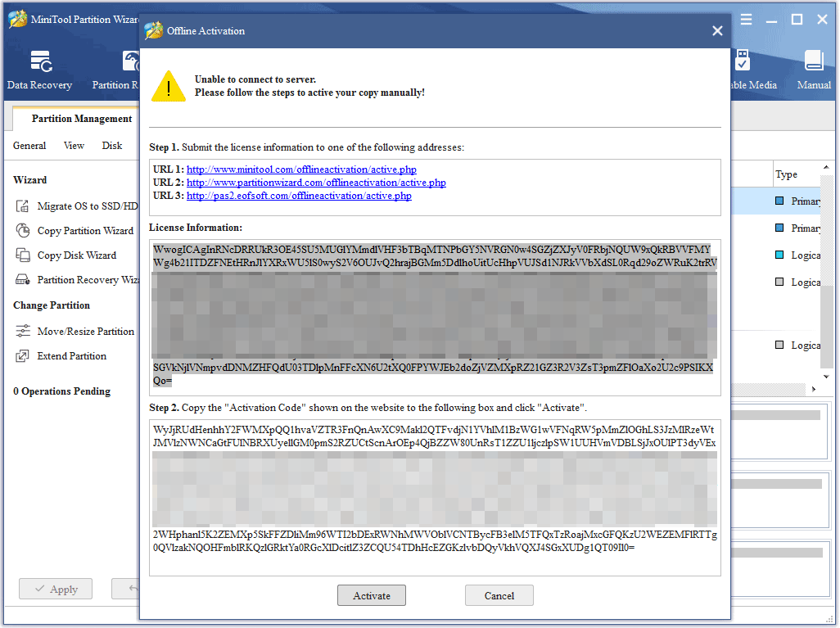840x628 pixels.
Task: Launch Copy Partition Wizard
Action: click(x=75, y=230)
